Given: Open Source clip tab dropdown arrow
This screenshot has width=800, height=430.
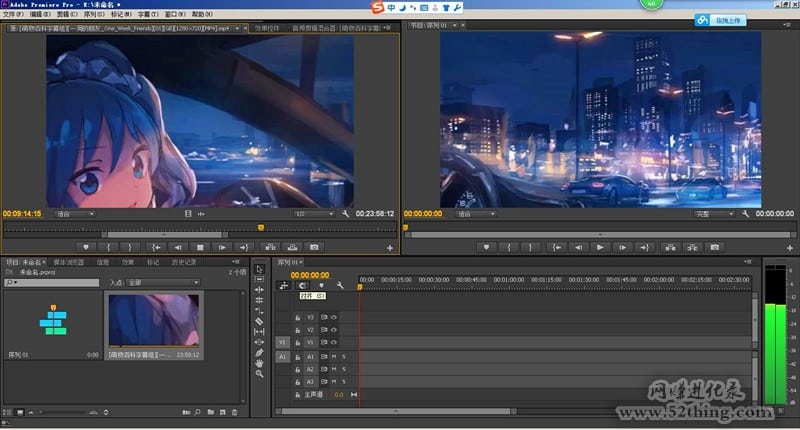Looking at the screenshot, I should [237, 29].
